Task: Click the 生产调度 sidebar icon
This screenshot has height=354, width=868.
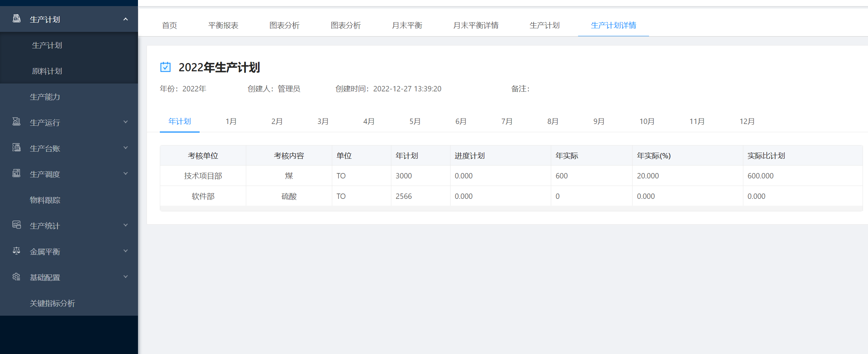Action: (x=16, y=173)
